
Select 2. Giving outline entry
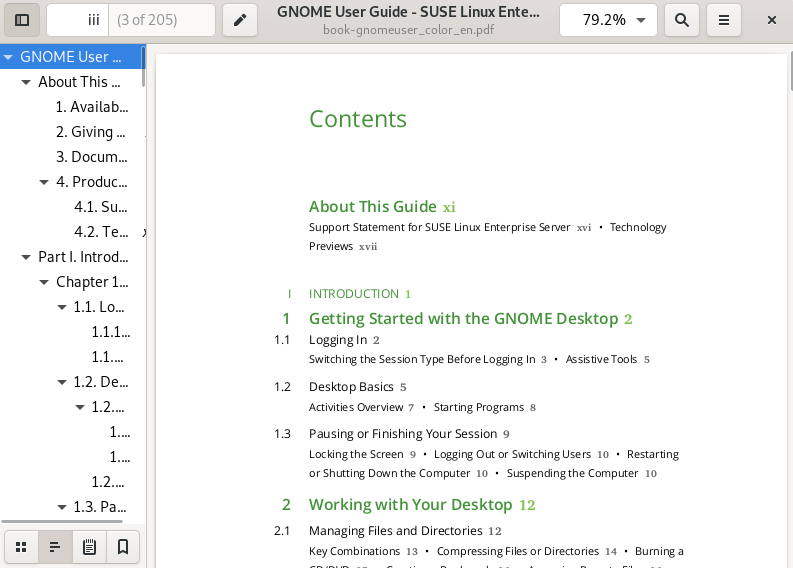pos(91,132)
